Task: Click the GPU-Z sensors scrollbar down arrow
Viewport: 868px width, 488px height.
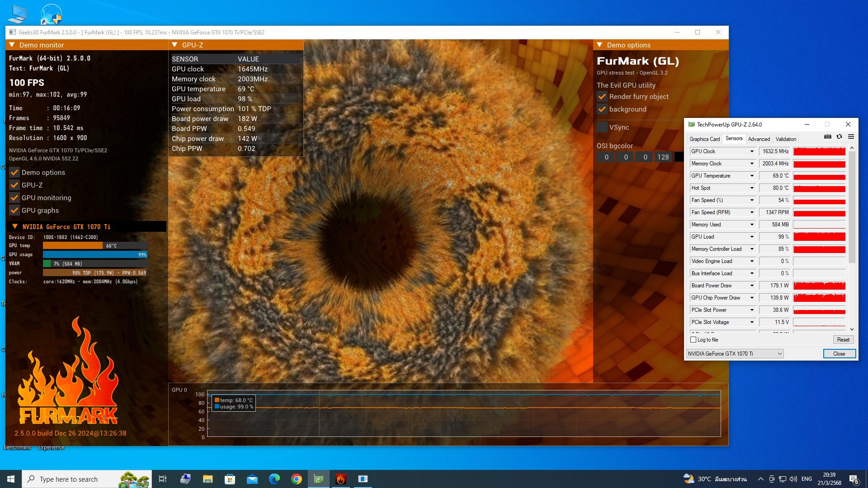Action: 852,329
